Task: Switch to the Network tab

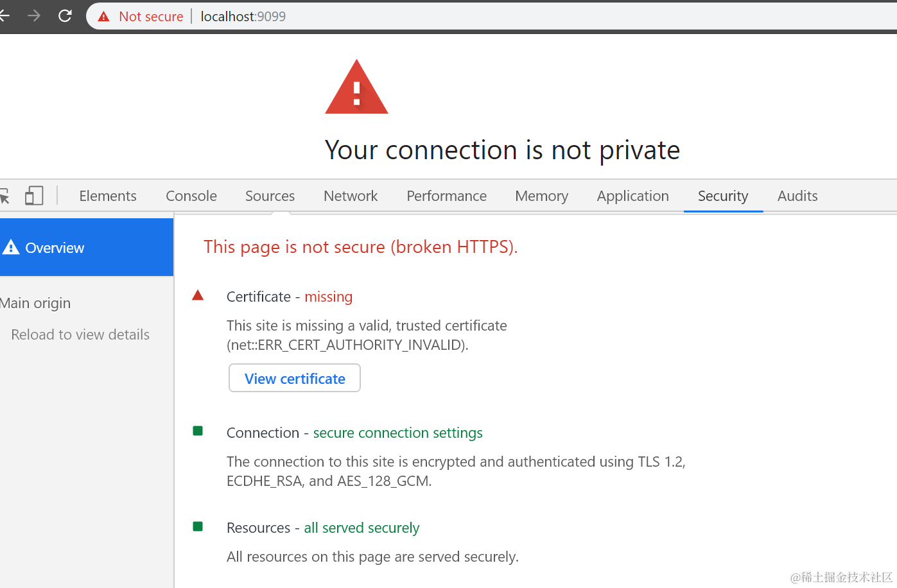Action: (351, 196)
